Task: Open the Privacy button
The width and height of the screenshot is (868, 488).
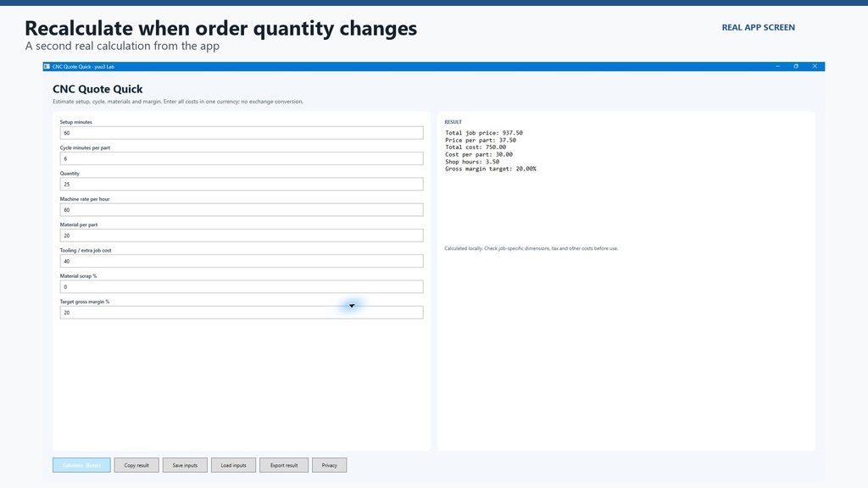Action: coord(330,465)
